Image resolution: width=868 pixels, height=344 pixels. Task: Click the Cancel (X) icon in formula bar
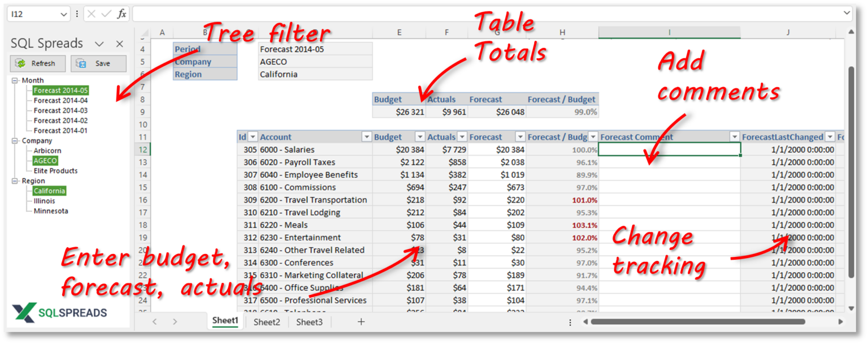coord(92,12)
